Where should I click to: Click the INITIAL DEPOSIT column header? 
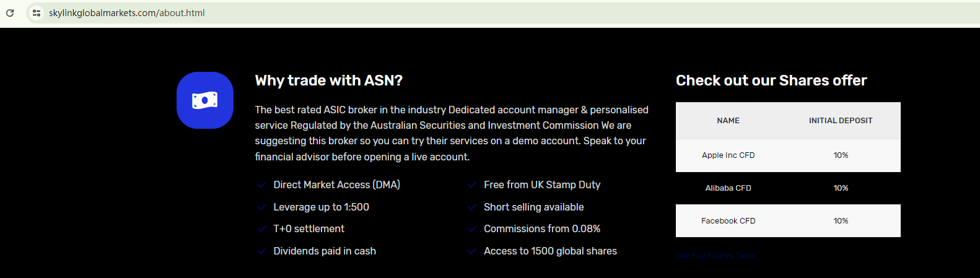point(840,121)
